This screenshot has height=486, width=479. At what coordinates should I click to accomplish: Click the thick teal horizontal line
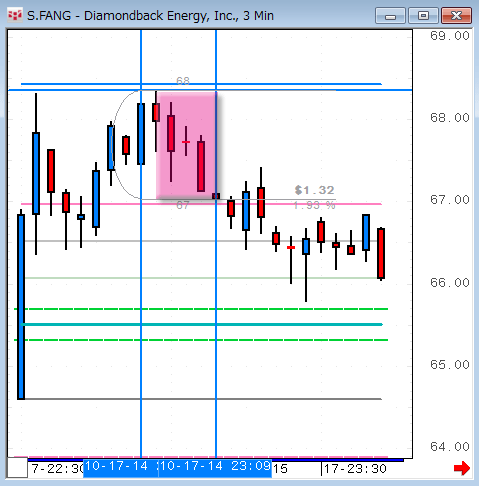pyautogui.click(x=201, y=324)
